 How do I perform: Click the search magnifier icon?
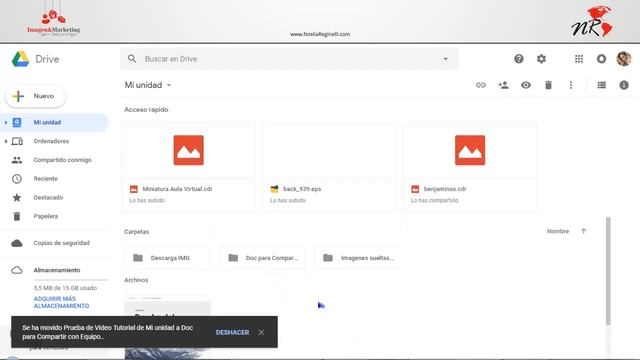click(132, 59)
